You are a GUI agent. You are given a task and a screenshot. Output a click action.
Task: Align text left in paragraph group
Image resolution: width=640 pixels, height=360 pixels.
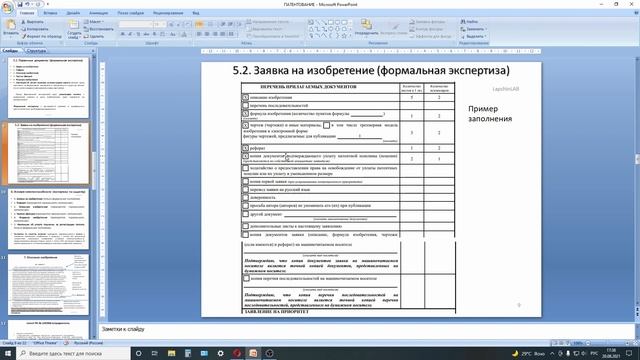[x=199, y=34]
